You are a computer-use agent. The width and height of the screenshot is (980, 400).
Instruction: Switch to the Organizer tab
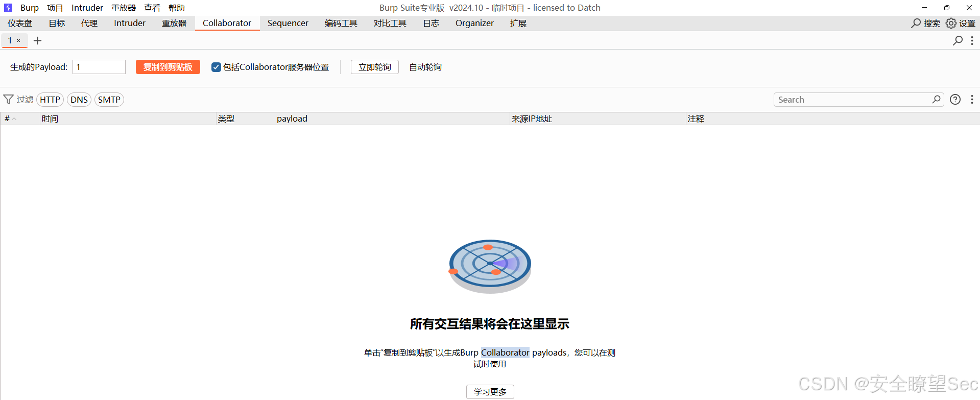[x=474, y=23]
